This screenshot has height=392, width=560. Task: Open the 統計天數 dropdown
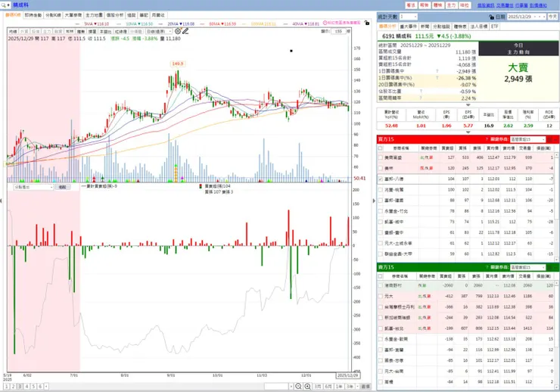(x=408, y=17)
